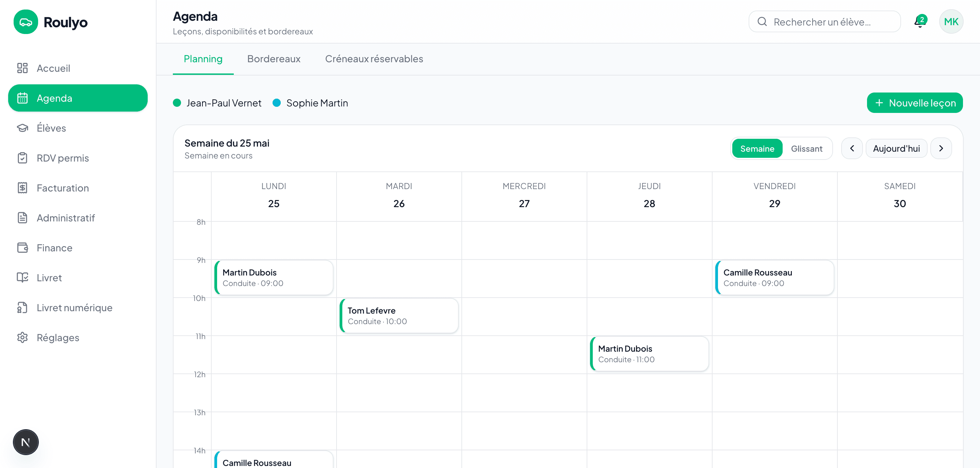Open Créneaux réservables tab

(374, 59)
